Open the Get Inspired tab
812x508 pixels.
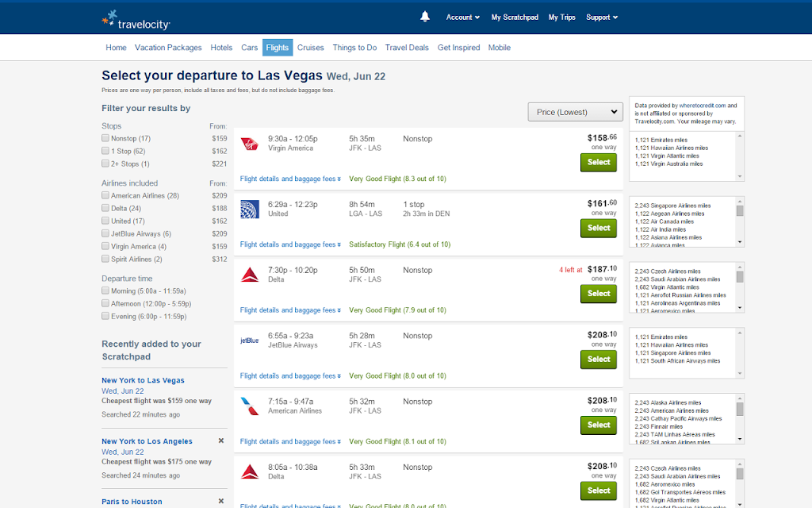point(459,48)
